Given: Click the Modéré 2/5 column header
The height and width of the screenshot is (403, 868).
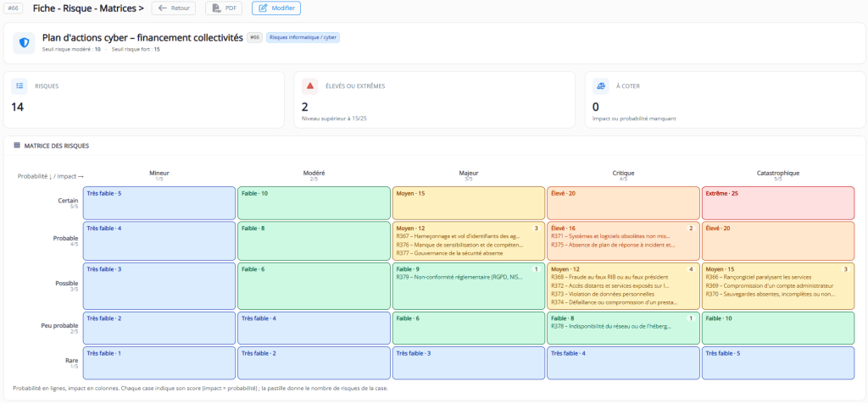Looking at the screenshot, I should (x=314, y=175).
